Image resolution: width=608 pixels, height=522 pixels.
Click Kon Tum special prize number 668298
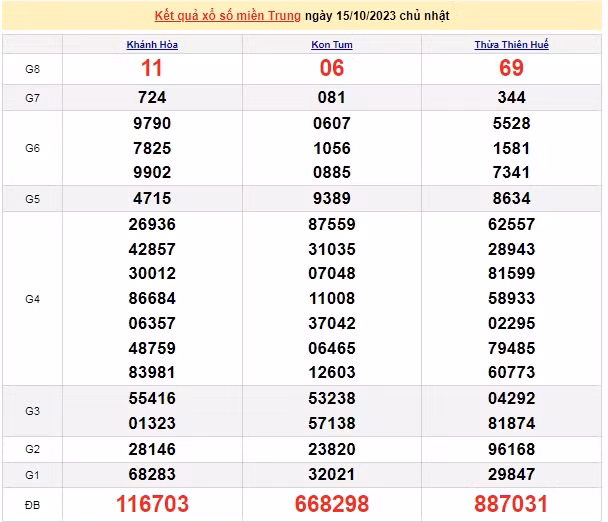331,503
